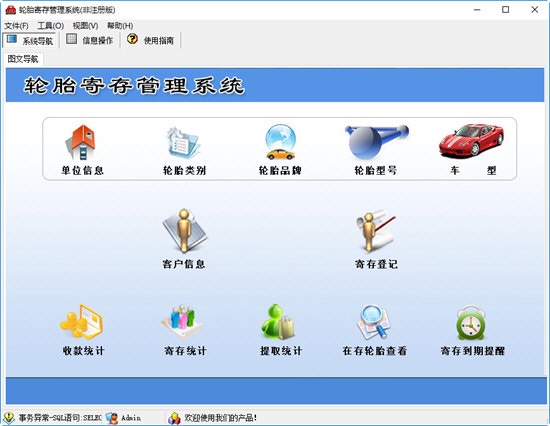
Task: Open 轮胎类别 document icon
Action: click(183, 144)
